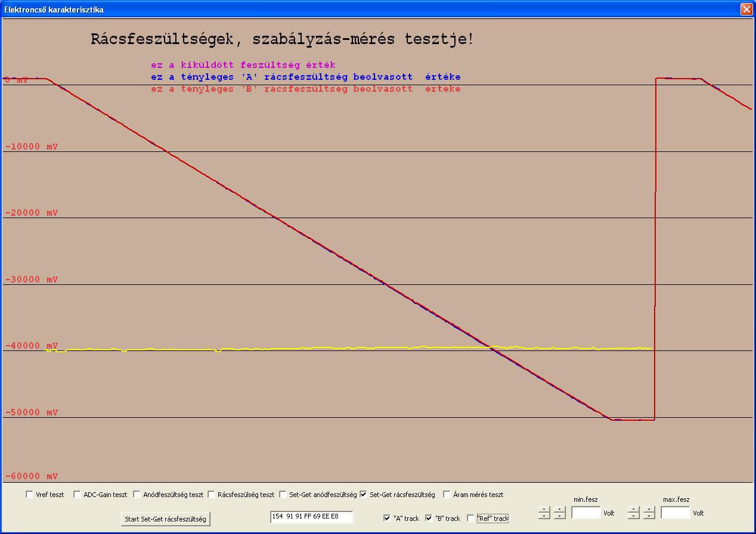
Task: Close the Elektroncső karakterisztika window
Action: pos(746,9)
